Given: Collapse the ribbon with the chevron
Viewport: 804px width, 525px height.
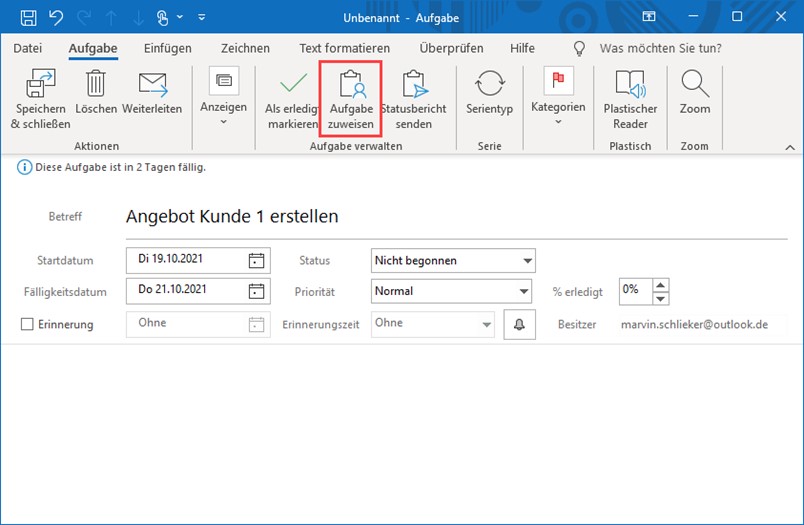Looking at the screenshot, I should click(x=790, y=148).
